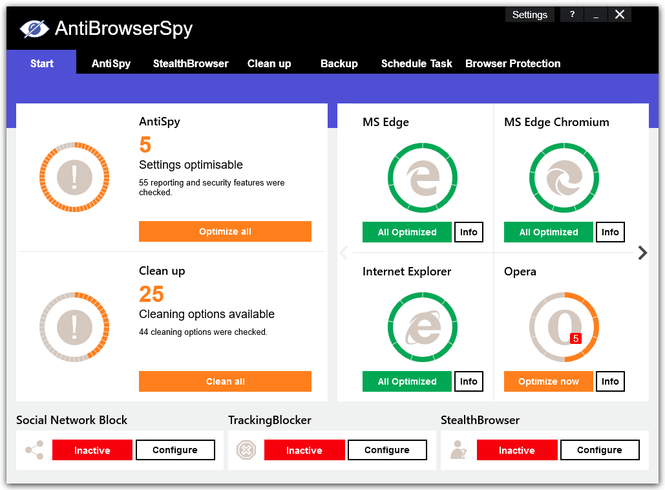Open the AntiSpy tab
The width and height of the screenshot is (665, 490).
[x=111, y=64]
